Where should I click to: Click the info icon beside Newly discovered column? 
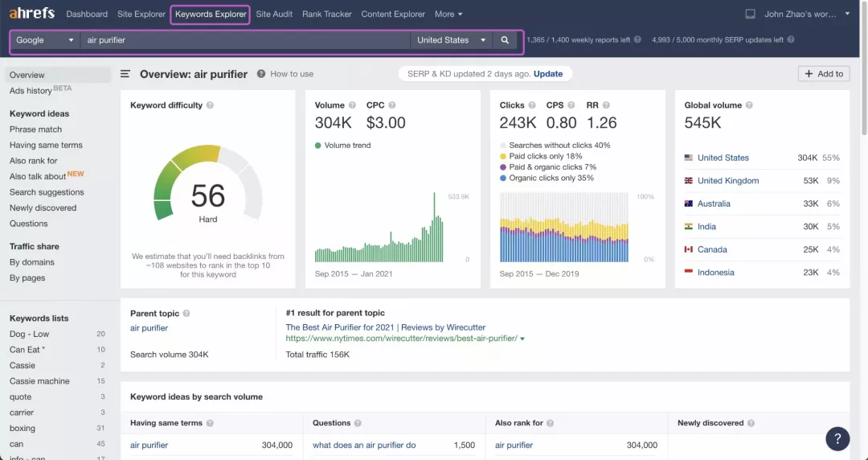751,424
